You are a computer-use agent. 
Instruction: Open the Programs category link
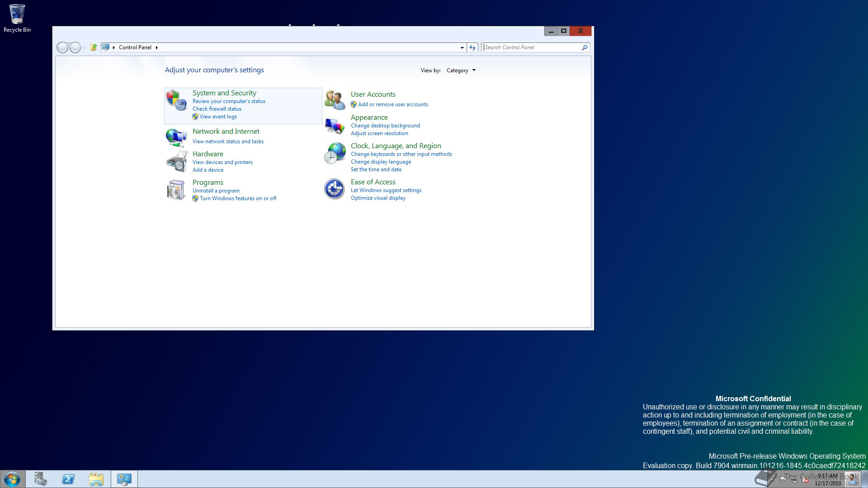[x=208, y=183]
